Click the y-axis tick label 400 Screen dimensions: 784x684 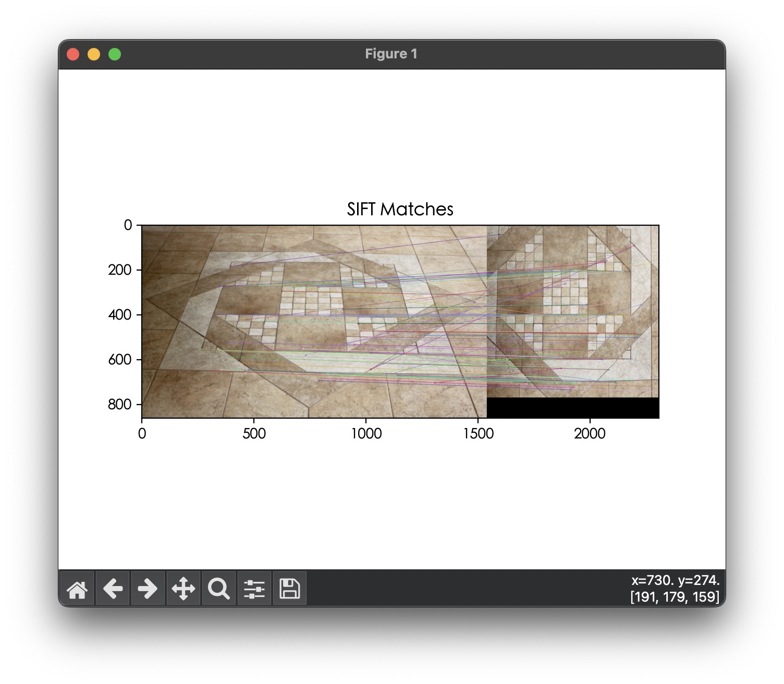pos(120,315)
